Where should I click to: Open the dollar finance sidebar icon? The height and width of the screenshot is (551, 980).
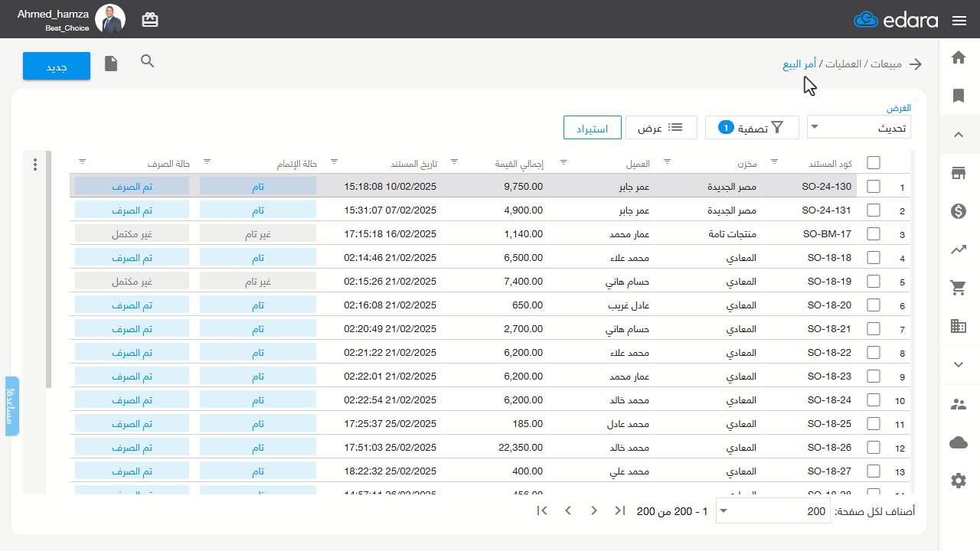pyautogui.click(x=958, y=211)
